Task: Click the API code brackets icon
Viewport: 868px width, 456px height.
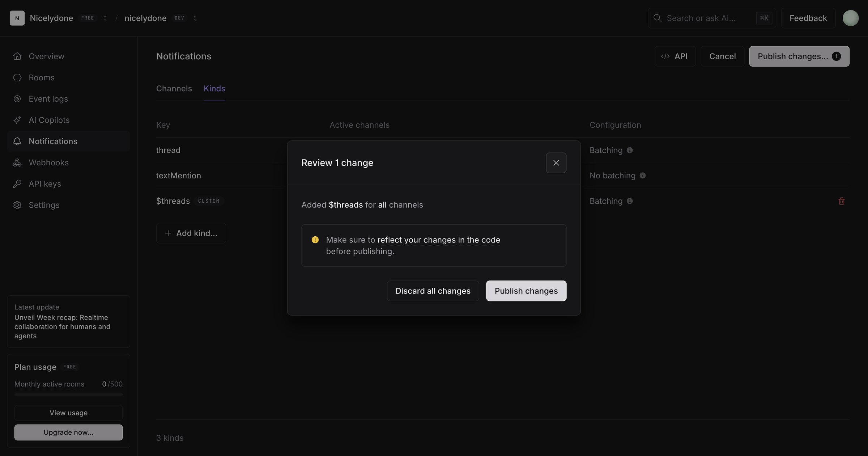Action: pos(665,56)
